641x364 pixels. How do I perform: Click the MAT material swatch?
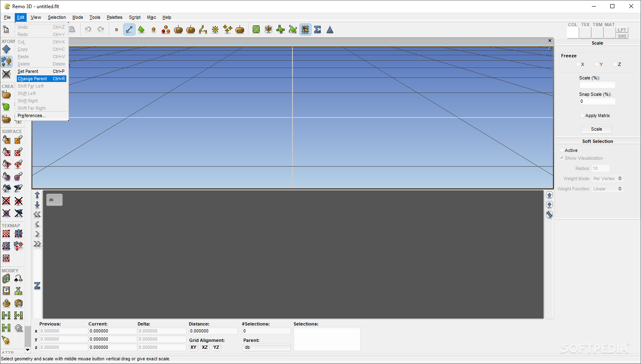point(609,33)
